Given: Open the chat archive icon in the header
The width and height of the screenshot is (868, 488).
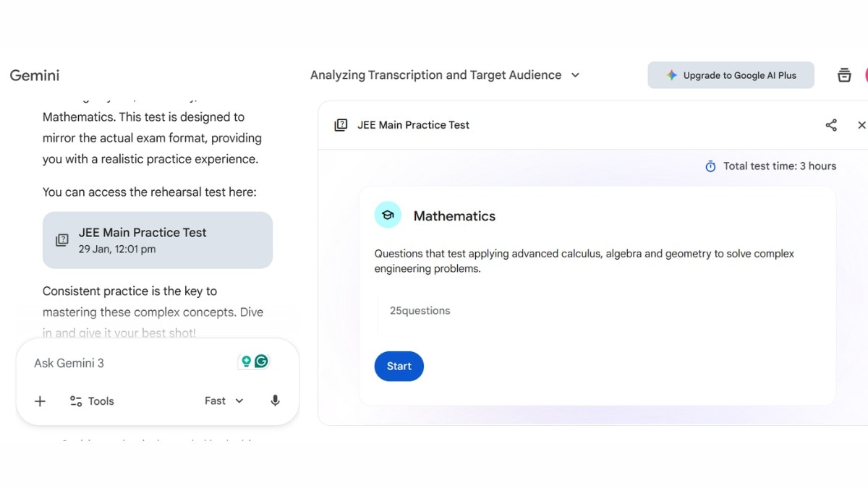Looking at the screenshot, I should (x=844, y=74).
